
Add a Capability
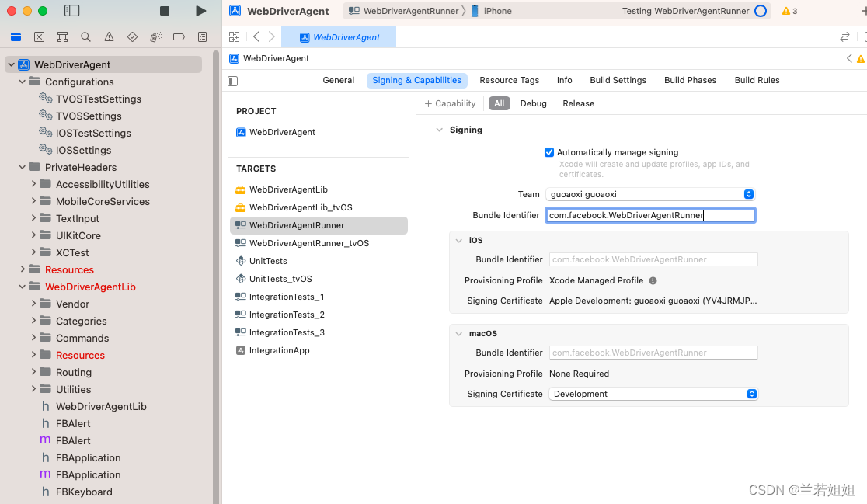click(x=450, y=103)
